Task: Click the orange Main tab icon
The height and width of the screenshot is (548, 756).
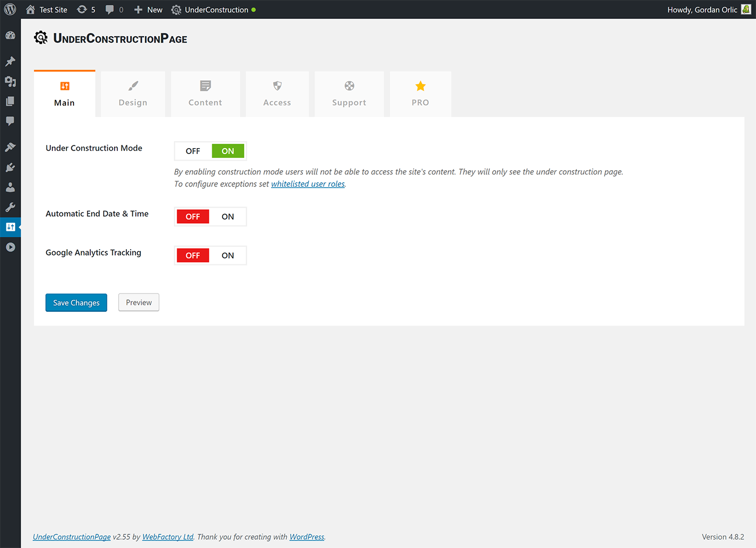Action: [x=65, y=86]
